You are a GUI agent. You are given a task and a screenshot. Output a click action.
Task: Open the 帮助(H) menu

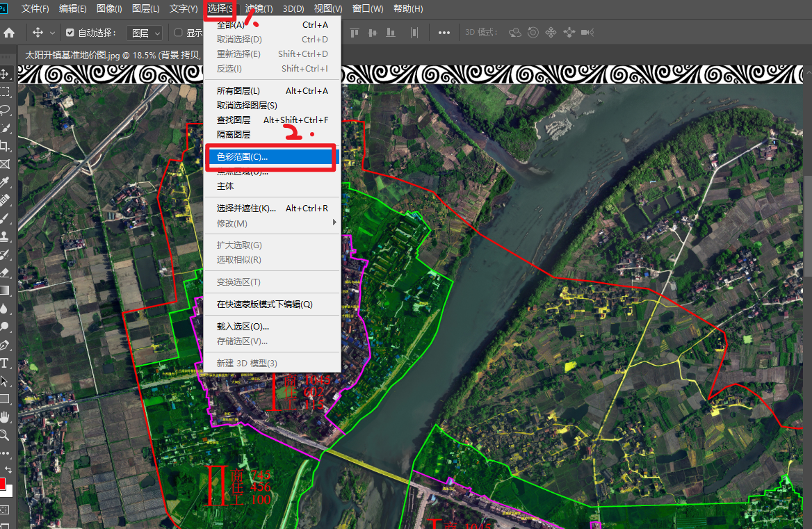[x=408, y=9]
